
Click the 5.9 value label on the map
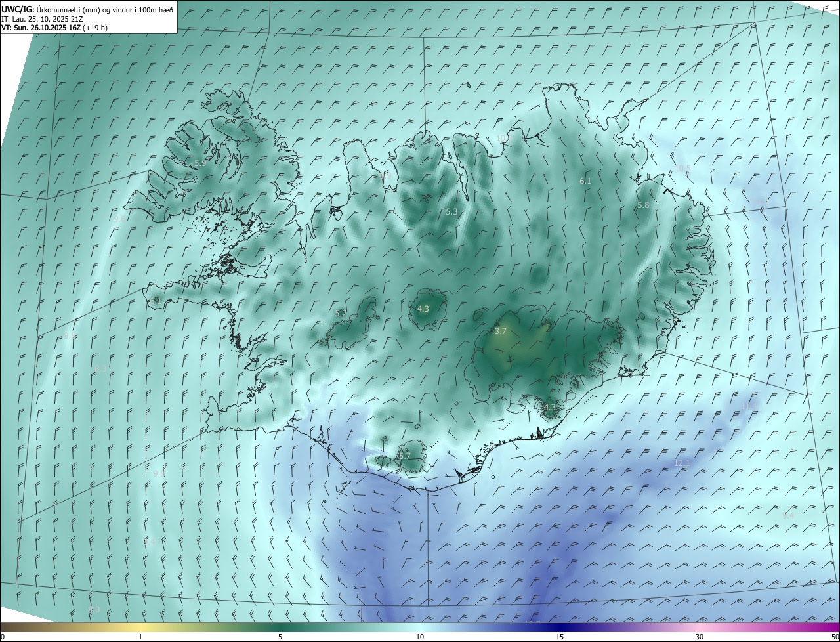pyautogui.click(x=200, y=162)
